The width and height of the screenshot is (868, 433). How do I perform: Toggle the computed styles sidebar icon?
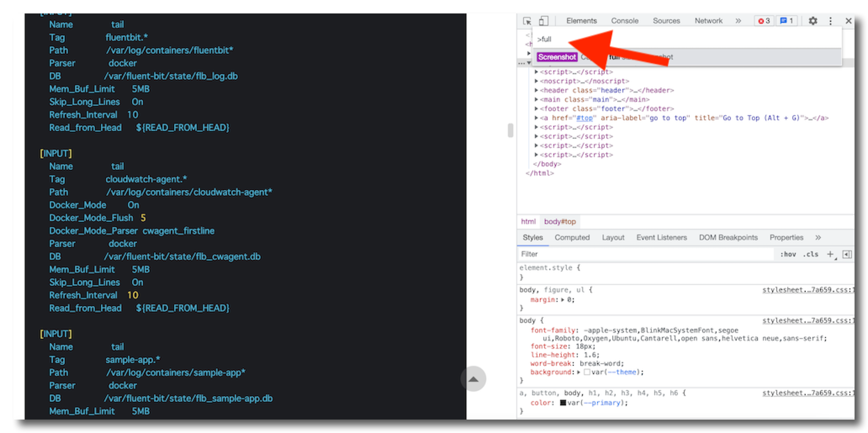847,254
